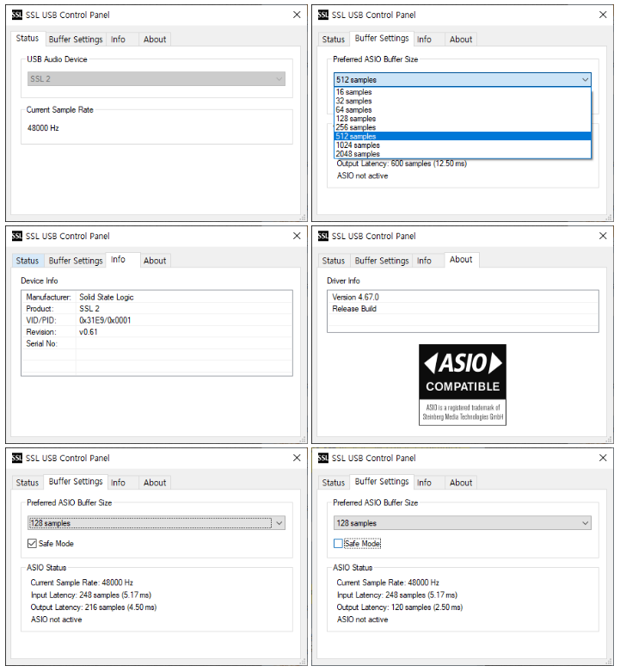
Task: Click the SSL logo in the USB Audio Device window
Action: (x=16, y=15)
